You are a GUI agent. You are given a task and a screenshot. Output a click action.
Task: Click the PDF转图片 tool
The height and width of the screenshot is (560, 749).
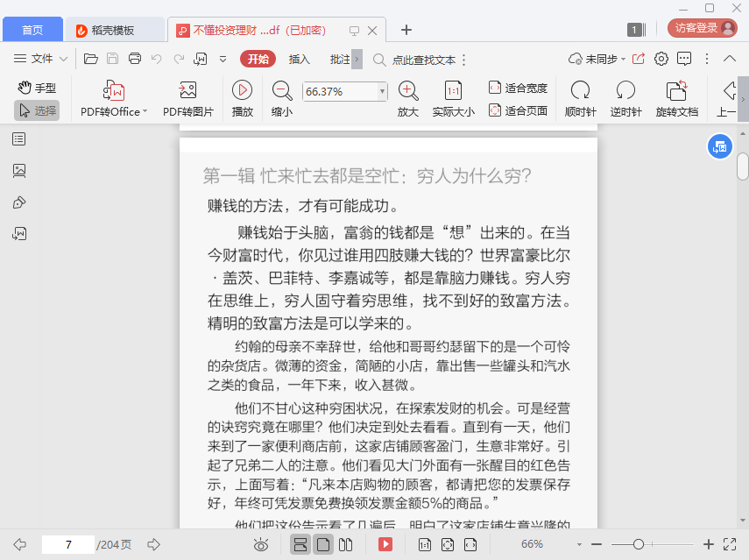(x=187, y=90)
